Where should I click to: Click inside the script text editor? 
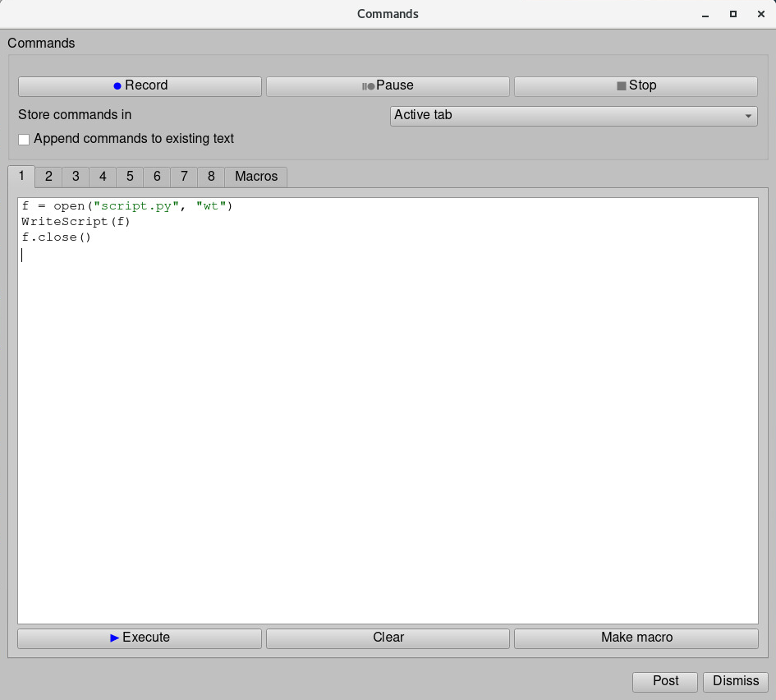tap(388, 411)
